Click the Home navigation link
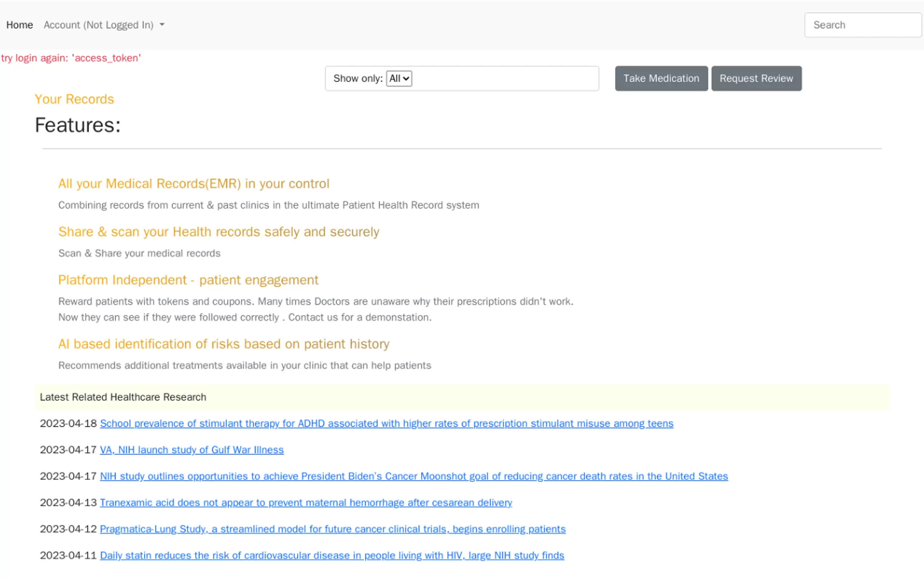The height and width of the screenshot is (578, 924). click(x=20, y=25)
